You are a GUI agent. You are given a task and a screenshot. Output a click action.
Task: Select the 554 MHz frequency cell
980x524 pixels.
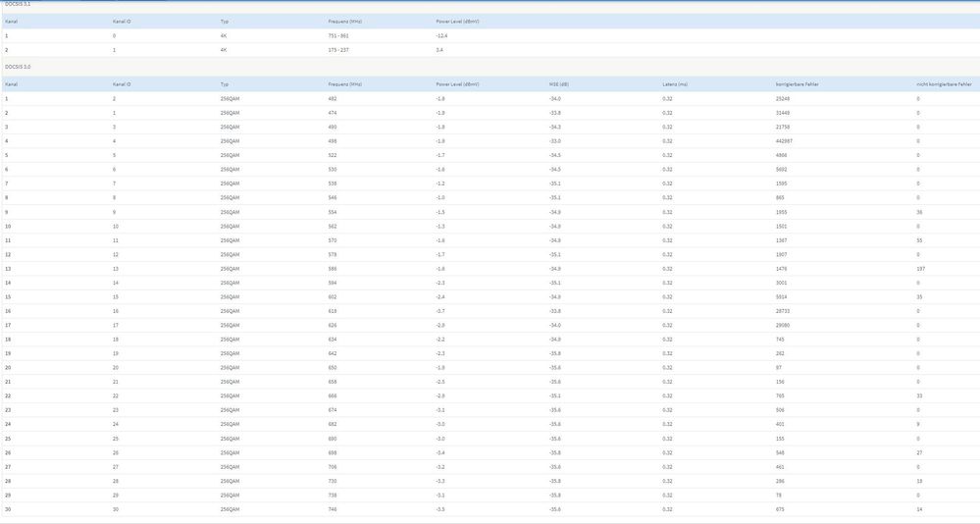coord(333,212)
